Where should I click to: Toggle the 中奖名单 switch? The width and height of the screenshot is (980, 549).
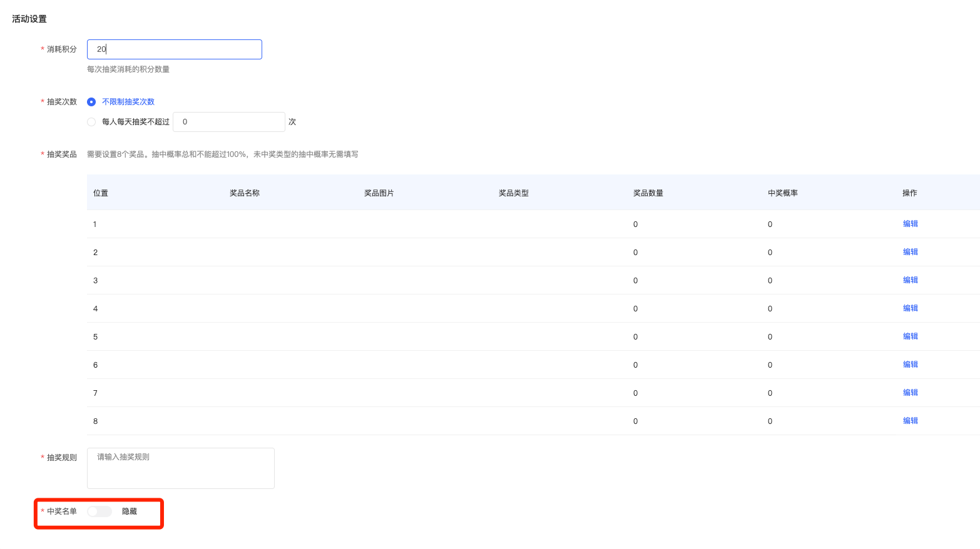tap(100, 511)
